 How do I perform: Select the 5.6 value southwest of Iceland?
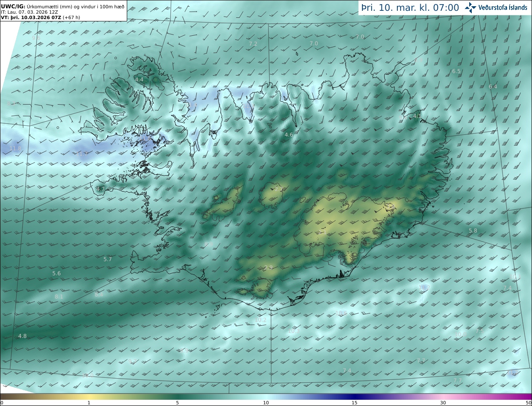(x=57, y=273)
